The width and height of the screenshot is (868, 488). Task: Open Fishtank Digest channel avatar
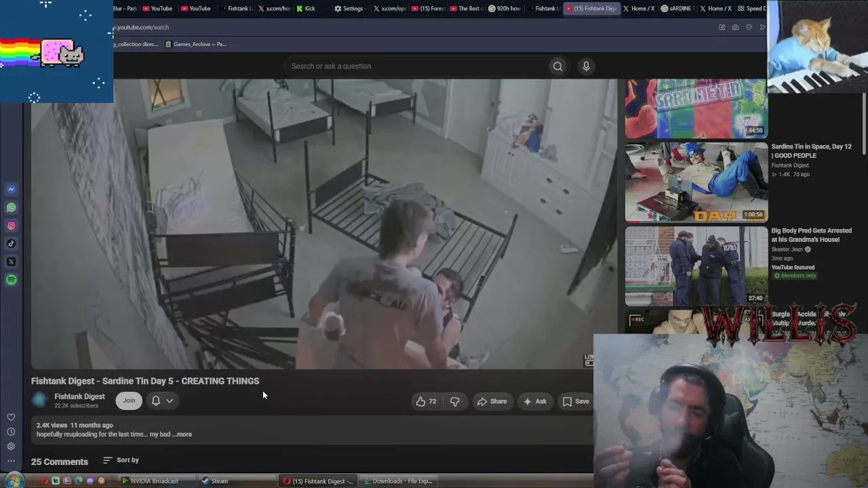click(x=39, y=401)
